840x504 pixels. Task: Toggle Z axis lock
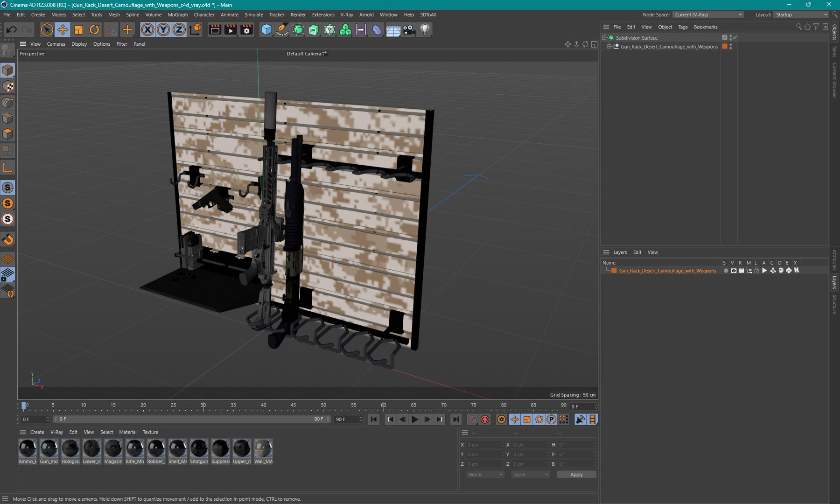tap(179, 30)
